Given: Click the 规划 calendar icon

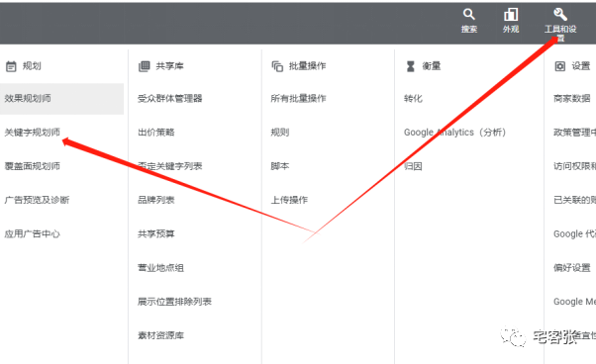Looking at the screenshot, I should click(x=11, y=66).
